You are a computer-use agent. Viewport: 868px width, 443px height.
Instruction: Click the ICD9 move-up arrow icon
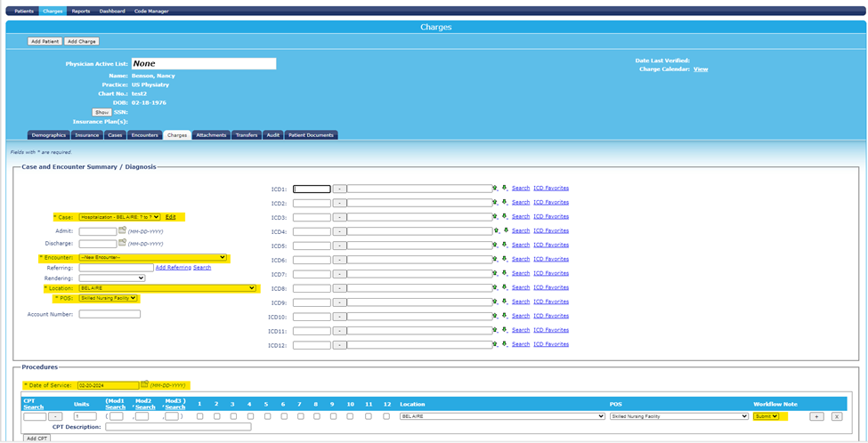pyautogui.click(x=496, y=302)
